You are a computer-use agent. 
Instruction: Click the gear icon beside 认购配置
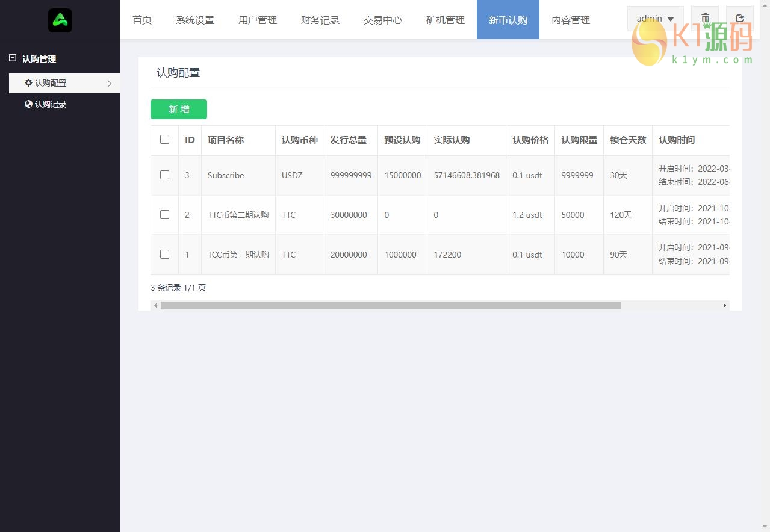(x=28, y=83)
